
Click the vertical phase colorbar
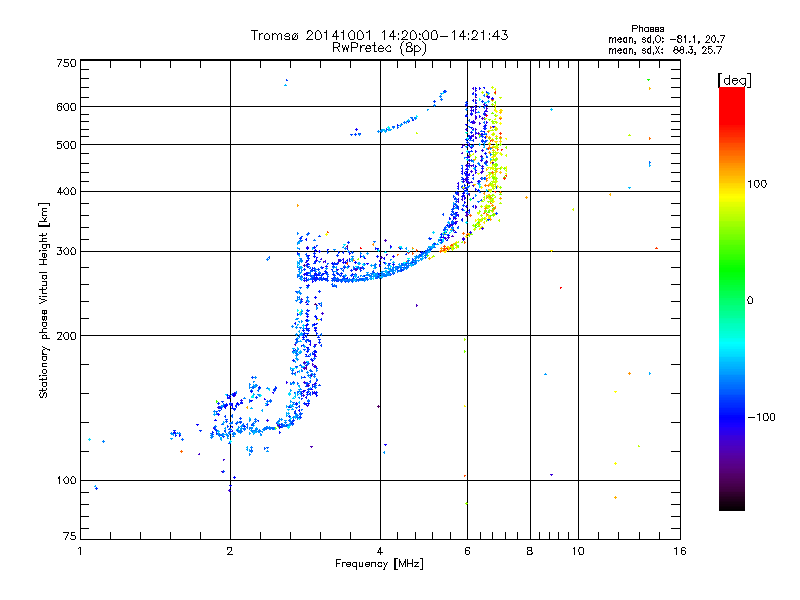tap(732, 299)
